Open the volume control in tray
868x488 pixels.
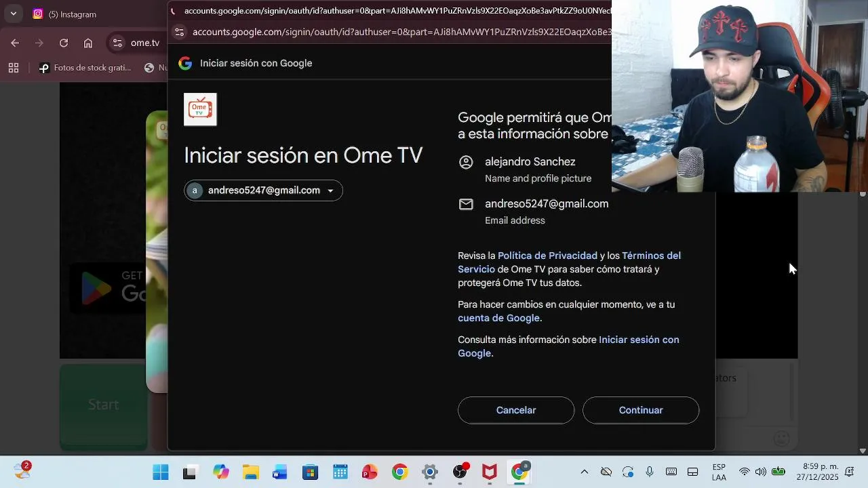pyautogui.click(x=761, y=472)
